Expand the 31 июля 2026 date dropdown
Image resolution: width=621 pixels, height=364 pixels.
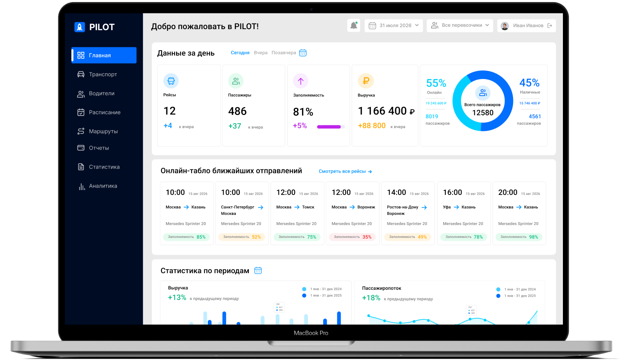[394, 26]
